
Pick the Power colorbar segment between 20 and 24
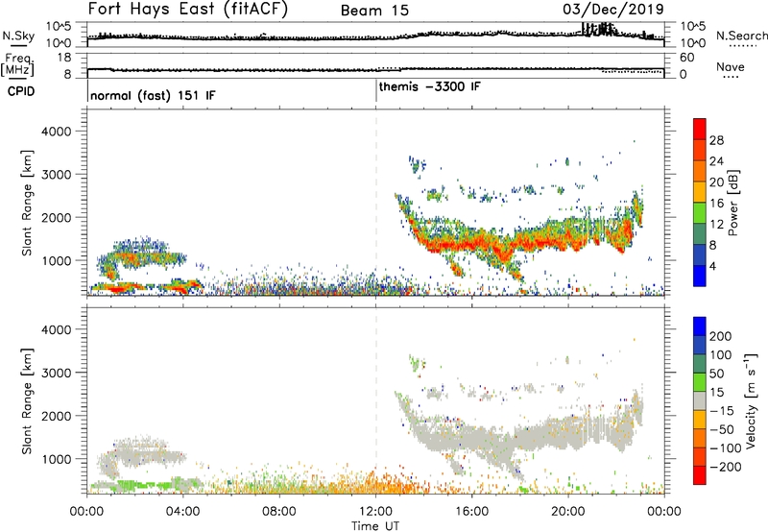(x=700, y=171)
